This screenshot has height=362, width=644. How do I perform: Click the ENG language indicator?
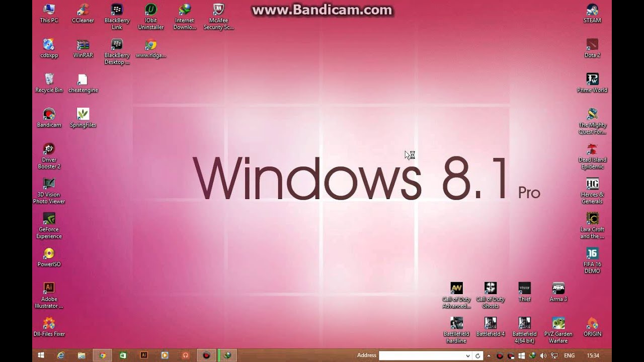pyautogui.click(x=569, y=355)
